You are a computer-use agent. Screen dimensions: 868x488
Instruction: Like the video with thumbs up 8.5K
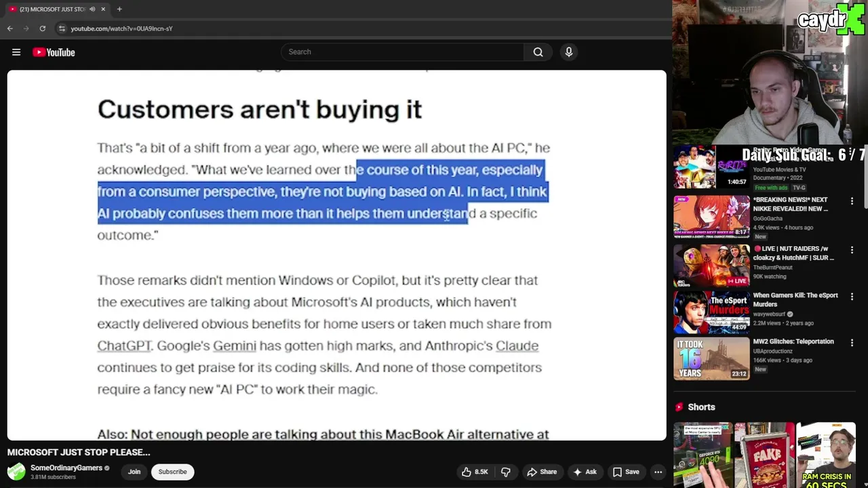point(475,472)
